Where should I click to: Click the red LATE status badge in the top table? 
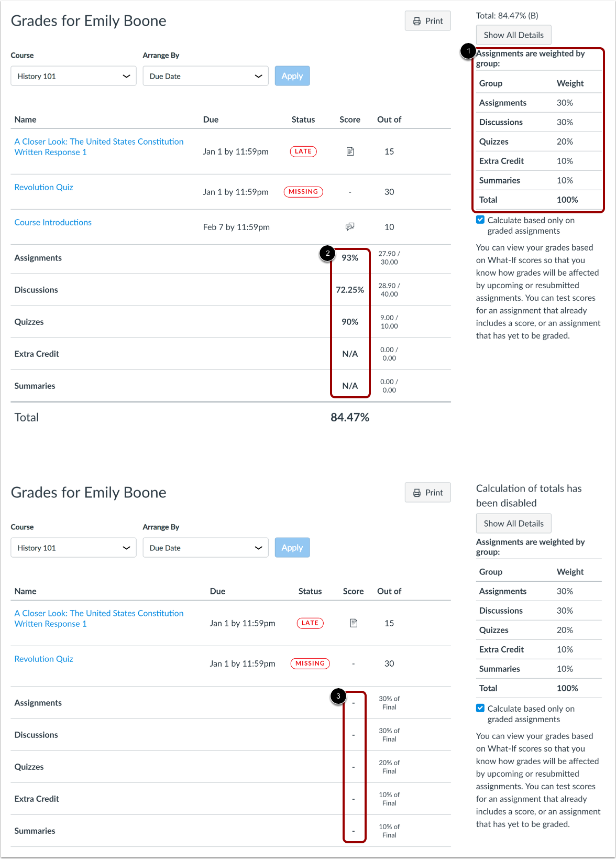pyautogui.click(x=303, y=151)
